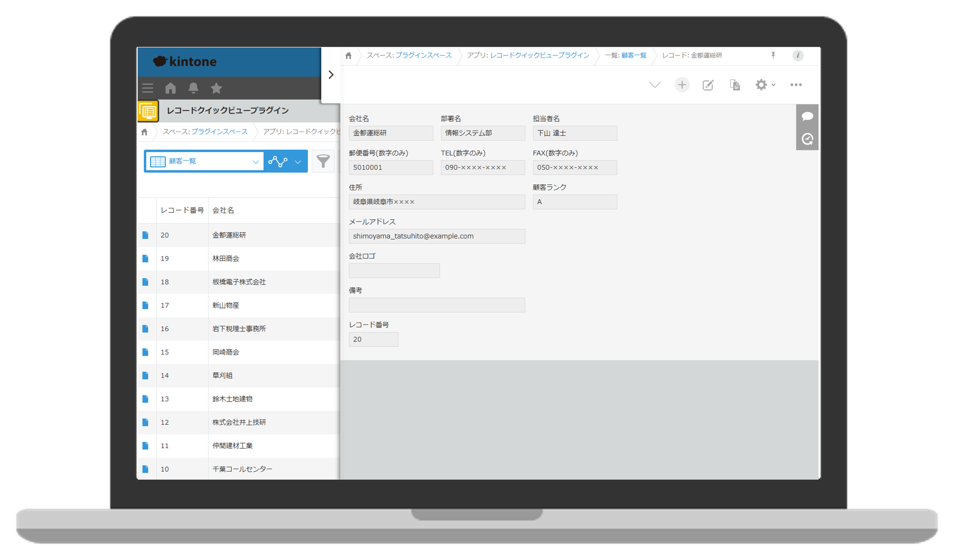The width and height of the screenshot is (954, 560).
Task: Open record 19 林田商会 details icon
Action: point(146,258)
